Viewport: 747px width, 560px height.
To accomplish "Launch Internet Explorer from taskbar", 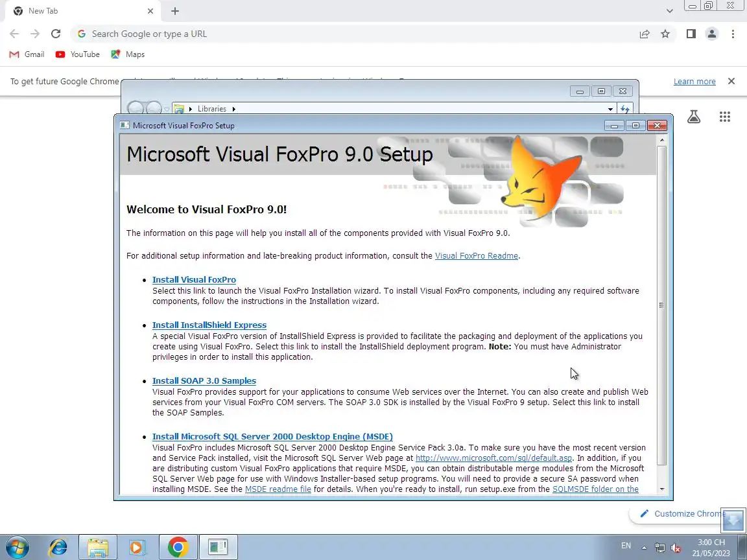I will pos(58,548).
